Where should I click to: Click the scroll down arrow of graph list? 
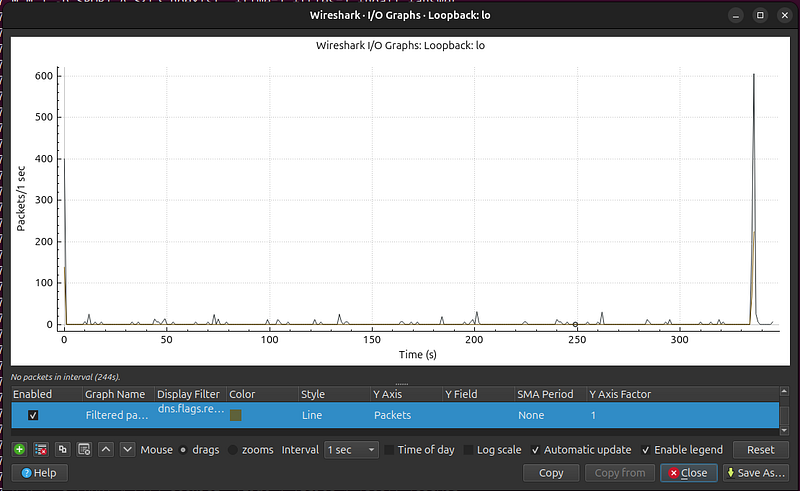click(x=784, y=431)
